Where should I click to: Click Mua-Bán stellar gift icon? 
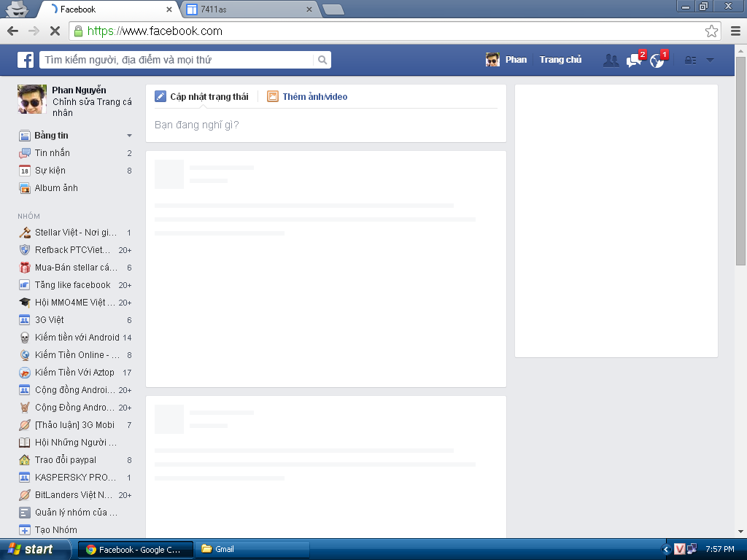pyautogui.click(x=25, y=268)
